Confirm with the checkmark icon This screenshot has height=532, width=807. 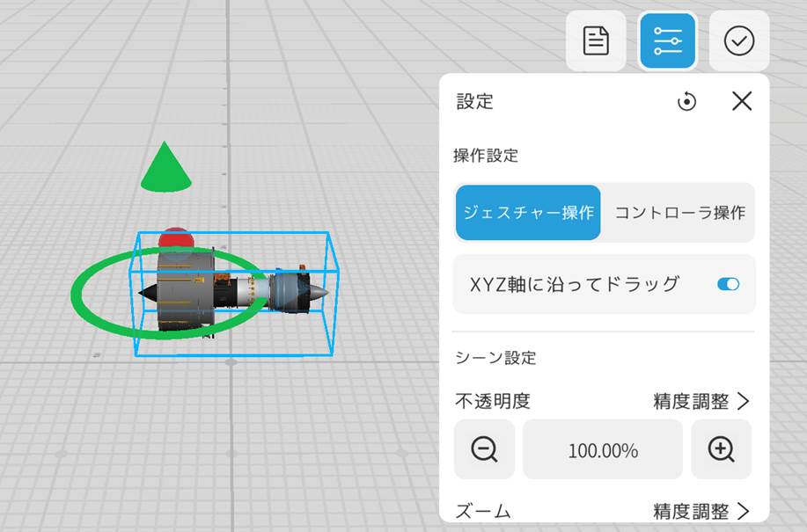[x=739, y=40]
